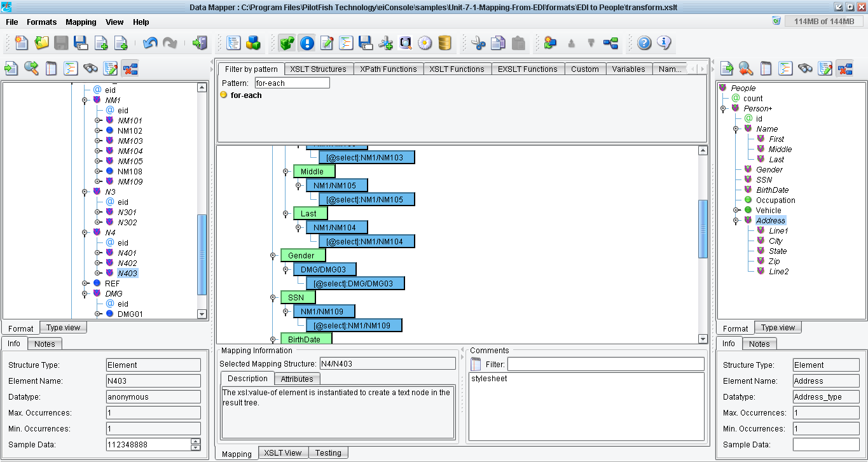868x462 pixels.
Task: Click the import document arrow icon in left panel
Action: (11, 68)
